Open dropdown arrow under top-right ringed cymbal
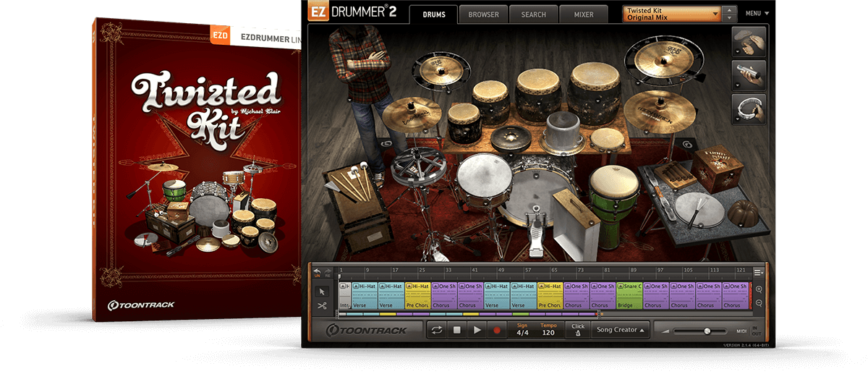The height and width of the screenshot is (374, 868). tap(637, 82)
